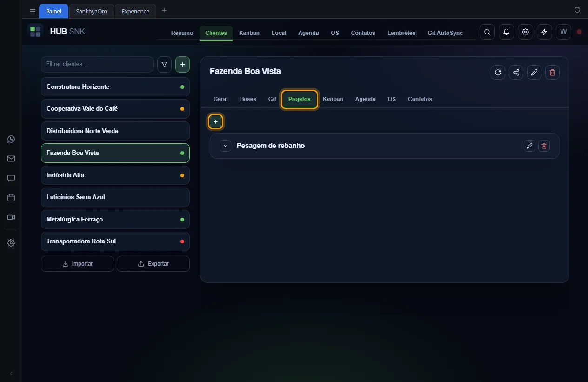This screenshot has width=588, height=382.
Task: Refresh Fazenda Boa Vista details
Action: tap(498, 72)
